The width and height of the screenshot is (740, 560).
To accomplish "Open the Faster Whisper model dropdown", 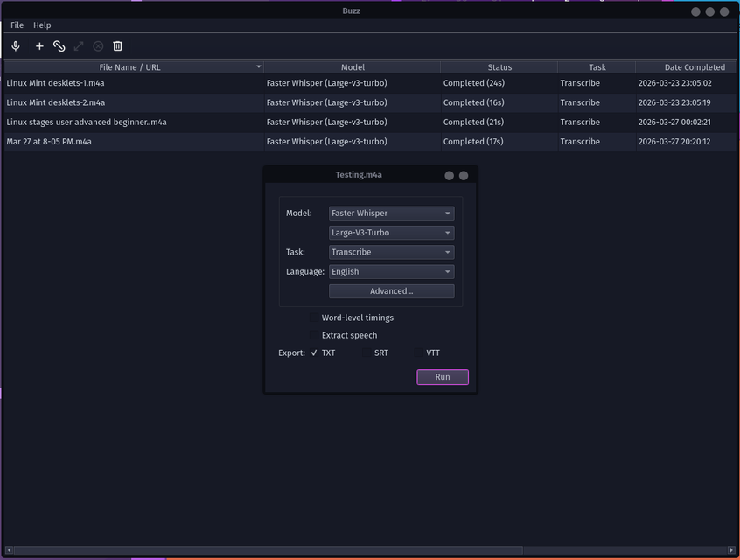I will pos(391,213).
